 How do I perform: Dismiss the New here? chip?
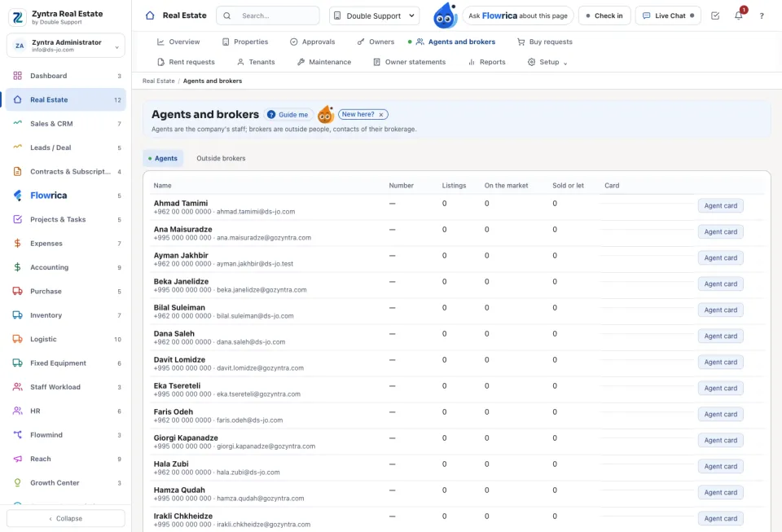[x=381, y=115]
